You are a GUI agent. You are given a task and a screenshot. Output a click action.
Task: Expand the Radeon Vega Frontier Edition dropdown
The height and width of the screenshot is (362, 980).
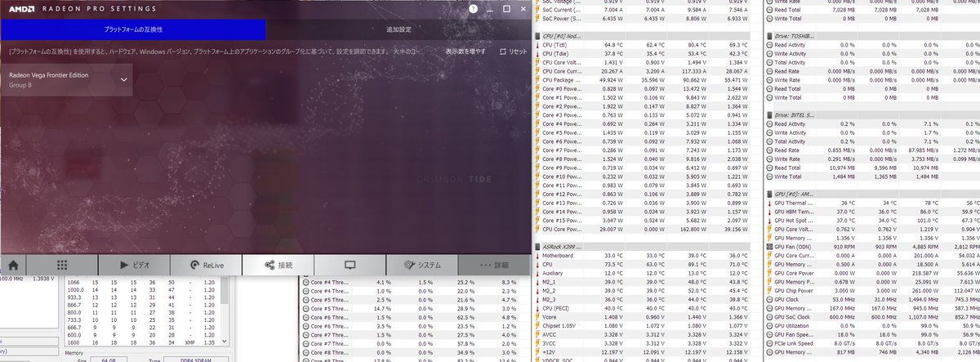(x=67, y=79)
